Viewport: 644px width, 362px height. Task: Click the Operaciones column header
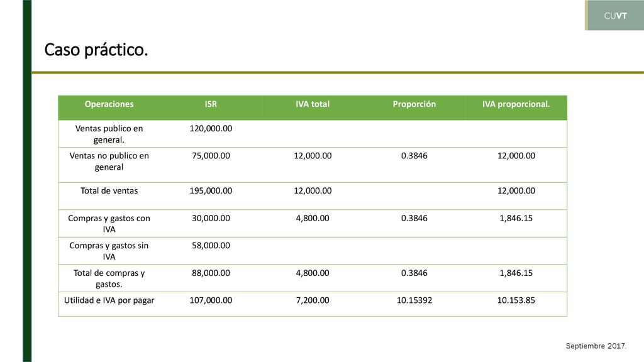[109, 104]
